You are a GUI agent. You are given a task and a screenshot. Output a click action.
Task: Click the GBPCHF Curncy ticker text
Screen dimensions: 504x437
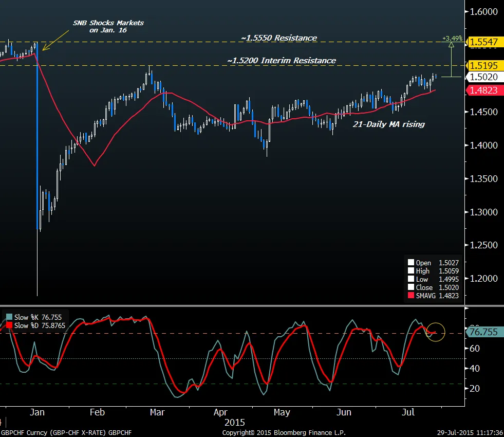(66, 433)
